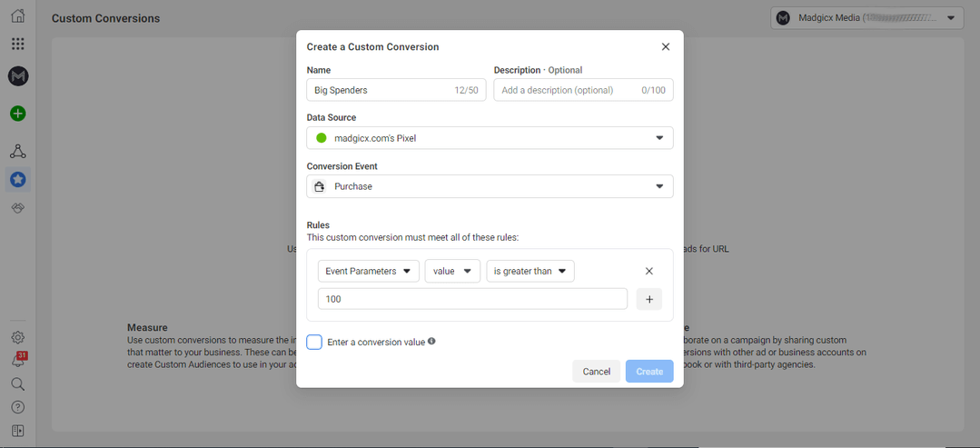Open the Partner Integrations handshake icon
The height and width of the screenshot is (448, 980).
[18, 209]
